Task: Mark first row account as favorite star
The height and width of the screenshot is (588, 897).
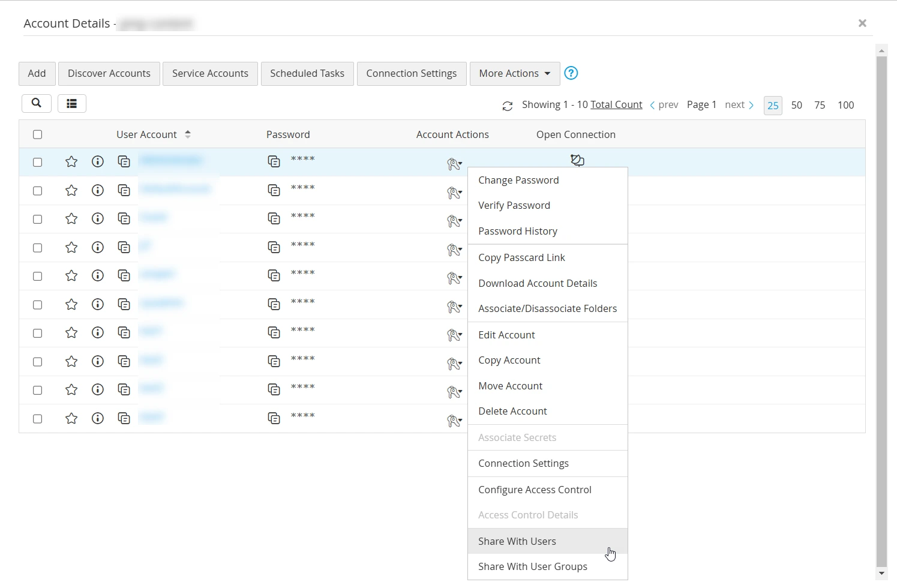Action: point(71,161)
